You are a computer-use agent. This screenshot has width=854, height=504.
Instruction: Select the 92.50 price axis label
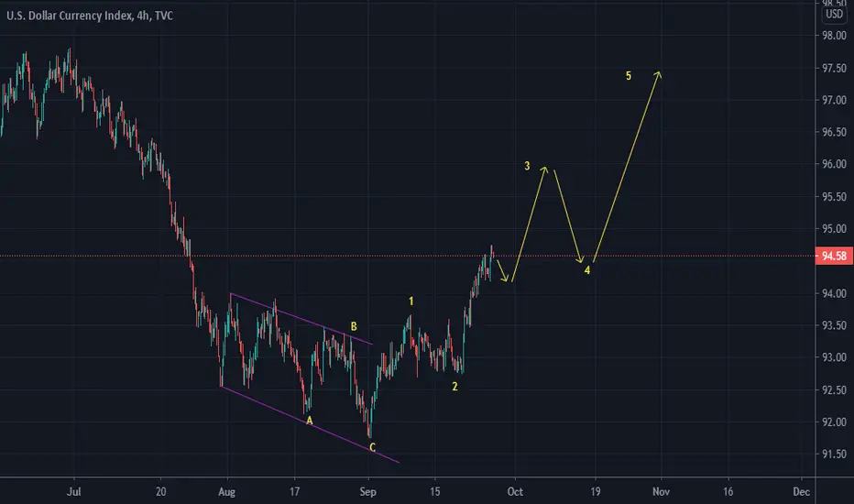834,390
